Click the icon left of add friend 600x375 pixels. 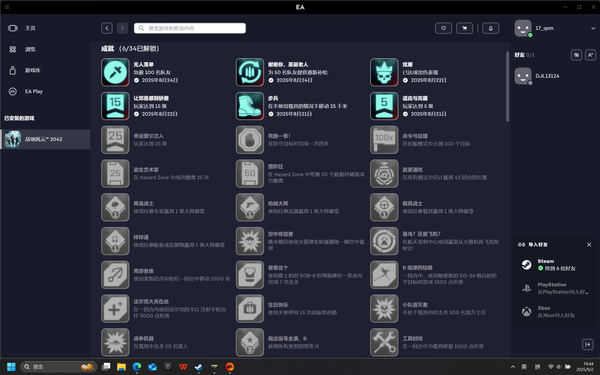point(576,55)
